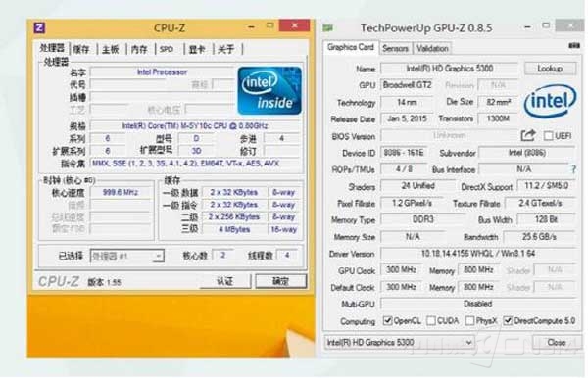
Task: Open the processor selection dropdown in CPU-Z
Action: tap(127, 256)
